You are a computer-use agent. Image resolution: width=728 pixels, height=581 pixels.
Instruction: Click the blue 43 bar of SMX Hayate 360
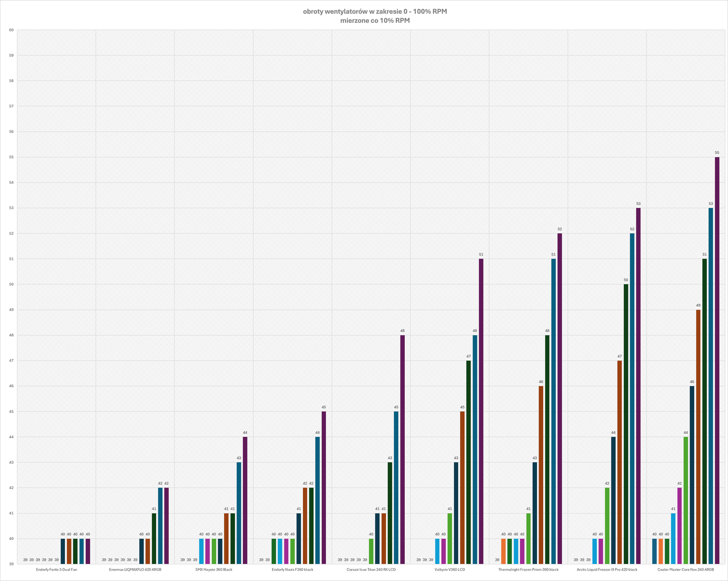point(239,513)
